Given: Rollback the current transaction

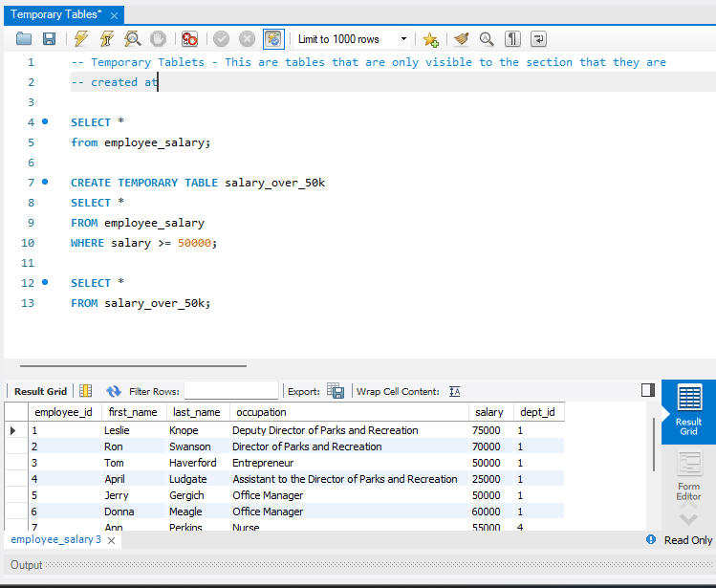Looking at the screenshot, I should tap(247, 39).
